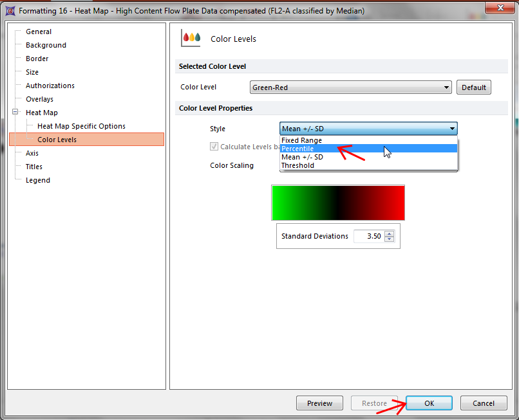Click the app icon in the title bar
The image size is (519, 420).
[10, 11]
